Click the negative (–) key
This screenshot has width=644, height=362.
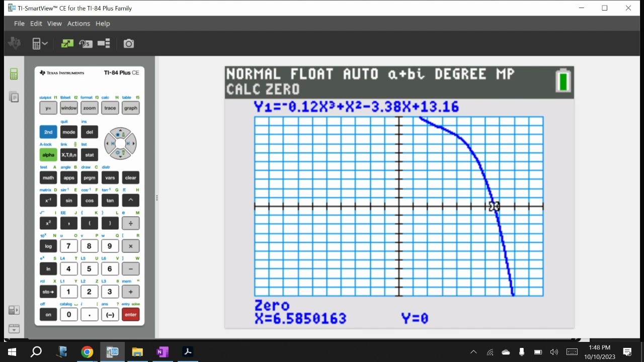point(110,315)
